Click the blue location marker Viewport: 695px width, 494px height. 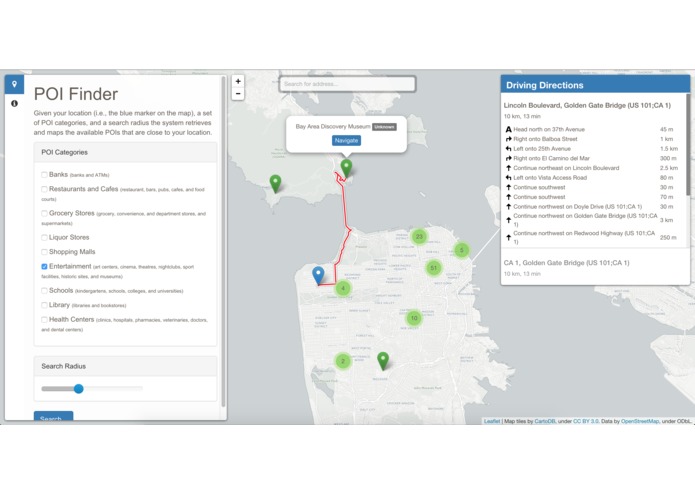(x=318, y=275)
